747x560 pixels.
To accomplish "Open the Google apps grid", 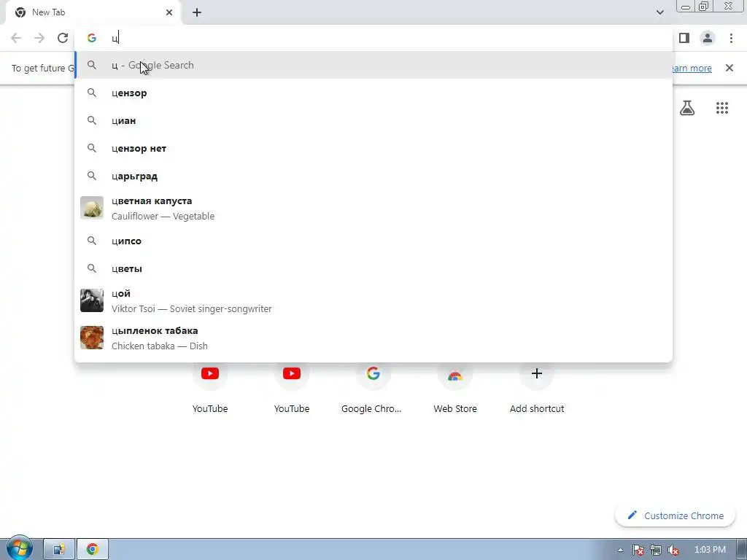I will click(x=722, y=108).
